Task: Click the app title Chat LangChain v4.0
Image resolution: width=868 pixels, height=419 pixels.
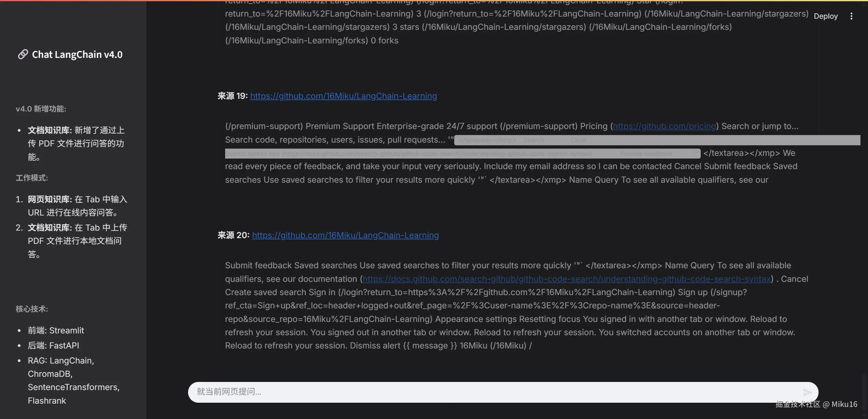Action: coord(77,54)
